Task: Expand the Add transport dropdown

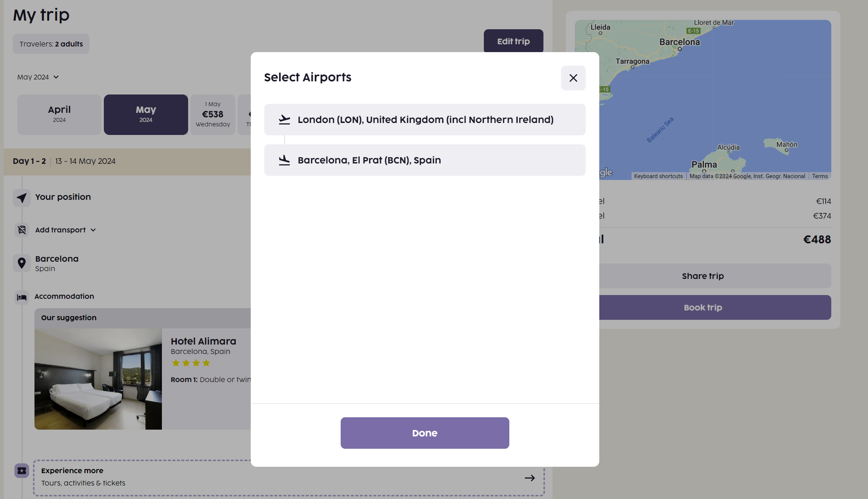Action: click(x=66, y=230)
